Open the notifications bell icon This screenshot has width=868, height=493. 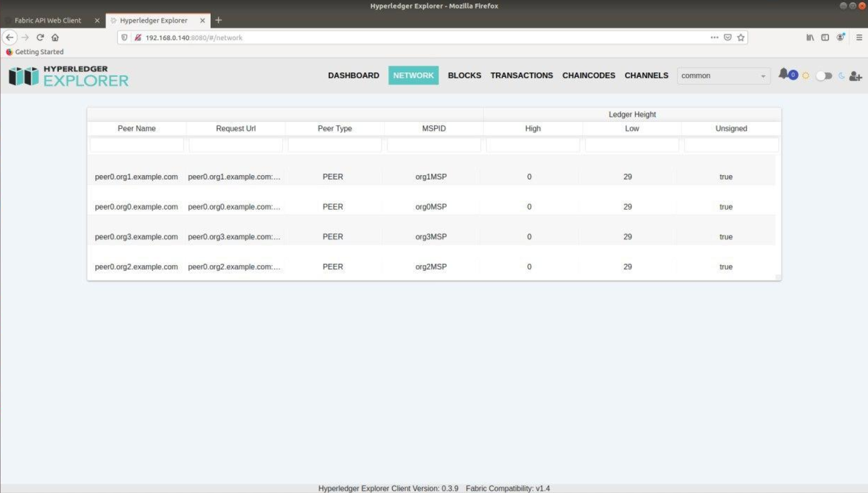(783, 74)
